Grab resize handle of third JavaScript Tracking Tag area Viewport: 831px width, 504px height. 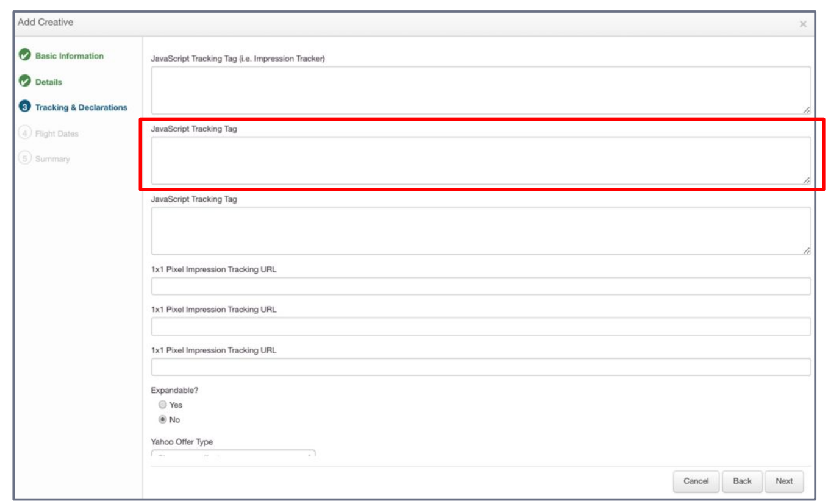[806, 250]
